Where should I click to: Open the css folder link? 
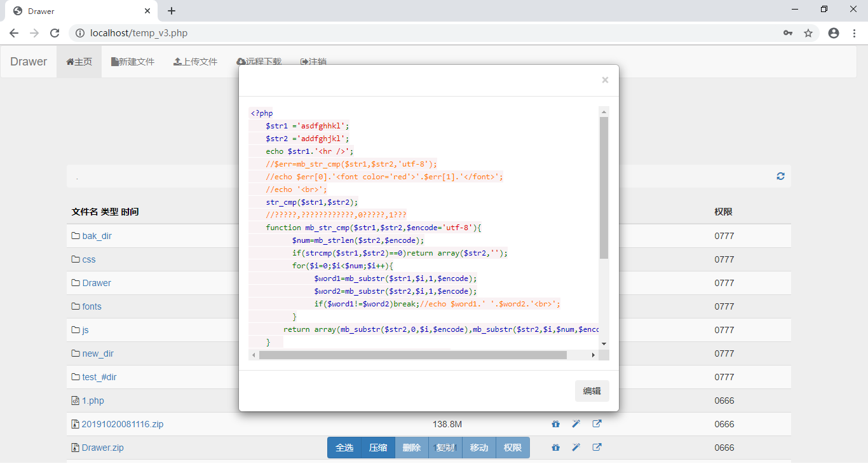pos(89,259)
